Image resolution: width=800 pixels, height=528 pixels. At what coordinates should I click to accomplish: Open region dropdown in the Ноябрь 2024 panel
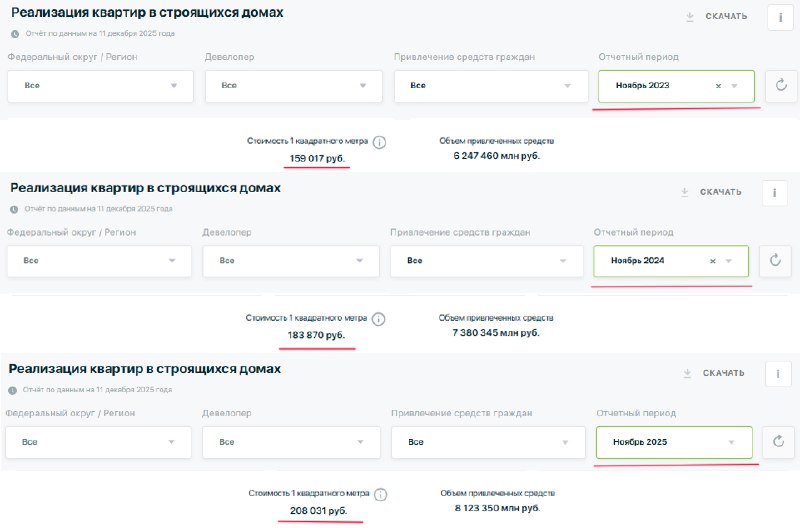pos(99,261)
